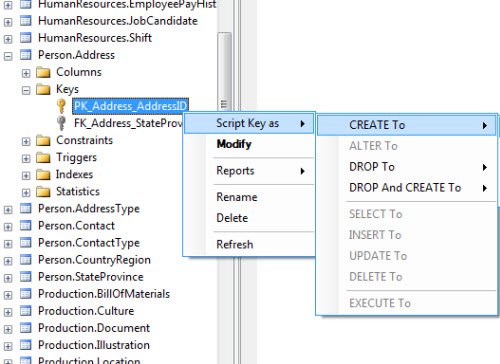Viewport: 500px width, 364px height.
Task: Click the Indexes folder icon
Action: (43, 175)
